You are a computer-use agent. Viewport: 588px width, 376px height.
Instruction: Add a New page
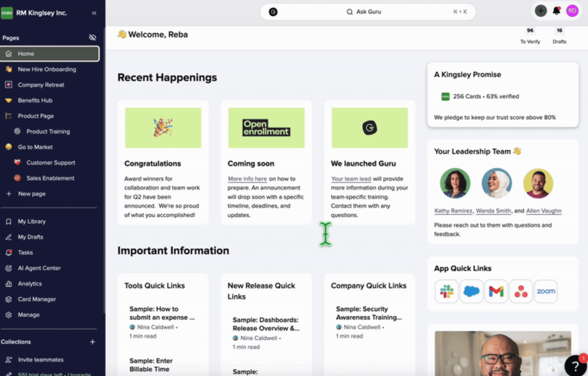point(32,194)
